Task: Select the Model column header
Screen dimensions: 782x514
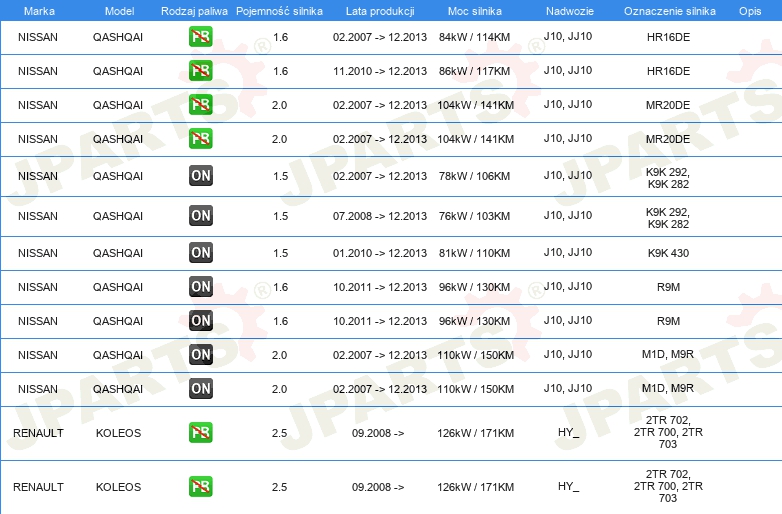Action: [119, 11]
